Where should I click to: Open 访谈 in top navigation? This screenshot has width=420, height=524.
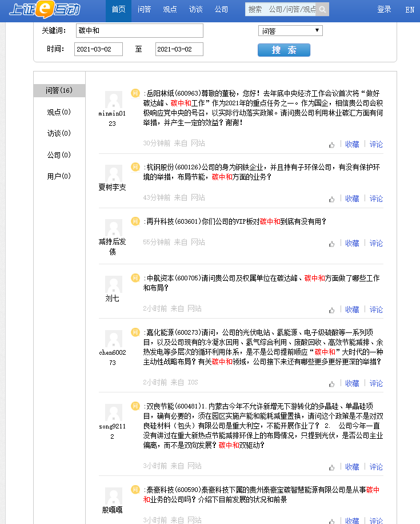(196, 9)
